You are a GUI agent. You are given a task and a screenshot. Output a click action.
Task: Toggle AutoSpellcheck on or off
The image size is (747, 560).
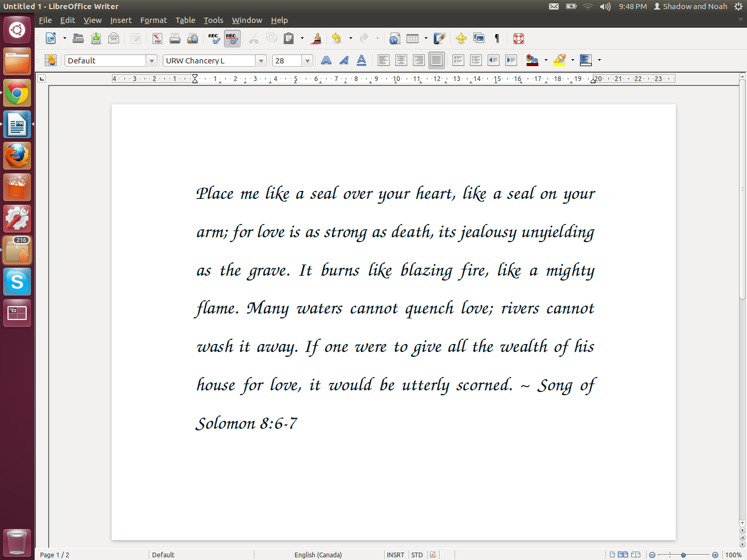232,38
